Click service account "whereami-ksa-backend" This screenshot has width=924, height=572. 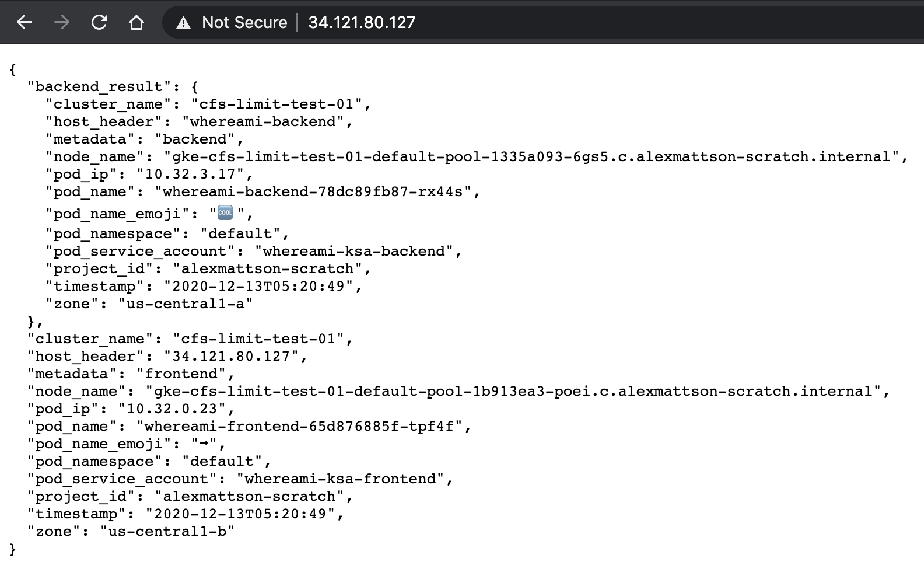click(x=354, y=251)
